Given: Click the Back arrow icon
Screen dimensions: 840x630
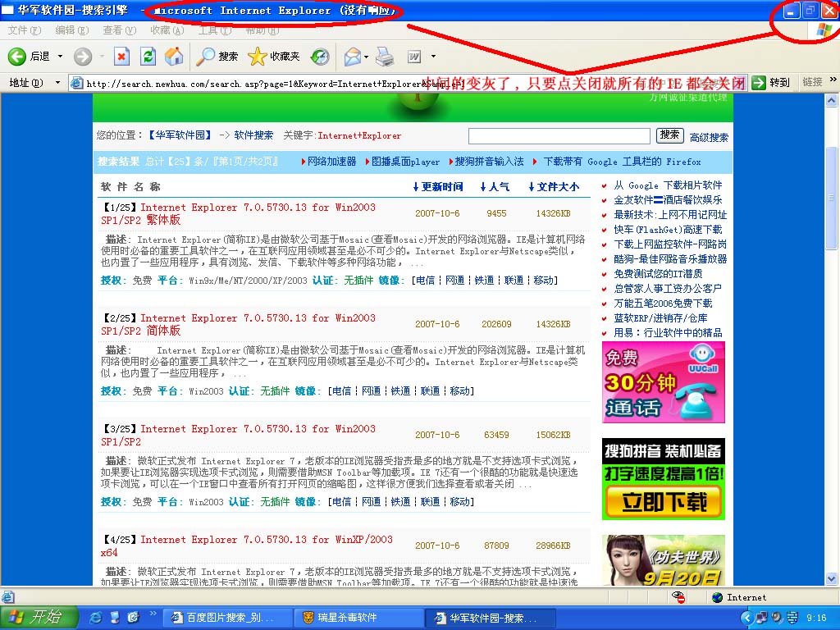Looking at the screenshot, I should (17, 57).
